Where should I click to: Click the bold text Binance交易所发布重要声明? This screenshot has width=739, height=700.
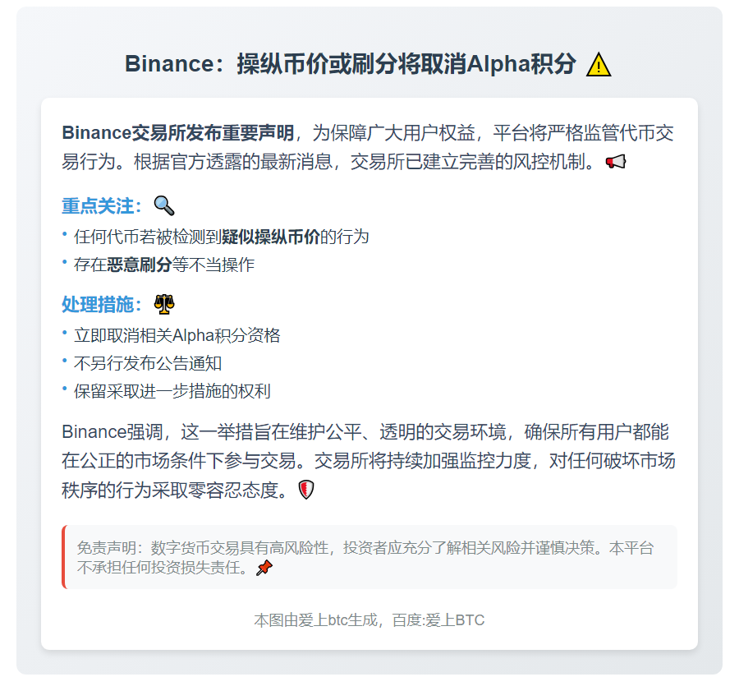click(177, 133)
